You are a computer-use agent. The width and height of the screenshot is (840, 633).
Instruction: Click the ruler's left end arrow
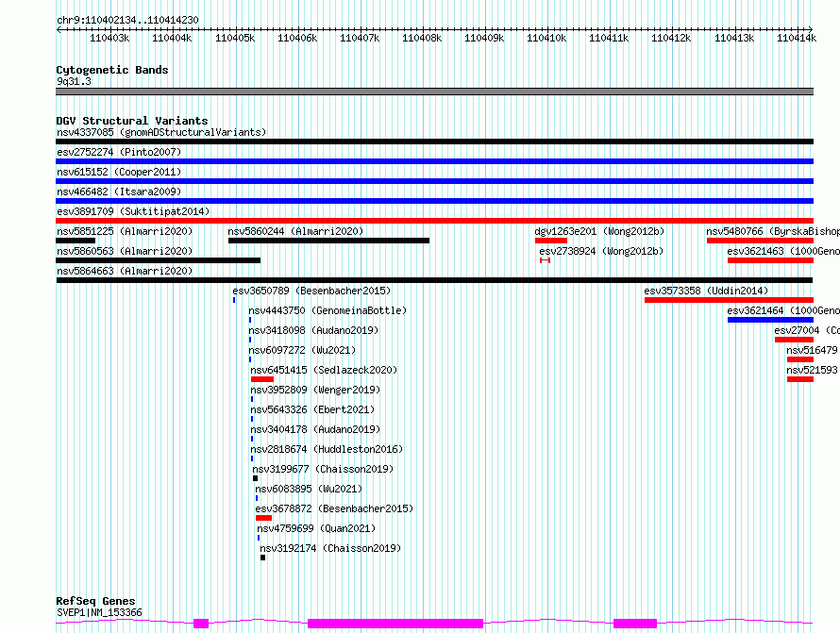[x=59, y=29]
